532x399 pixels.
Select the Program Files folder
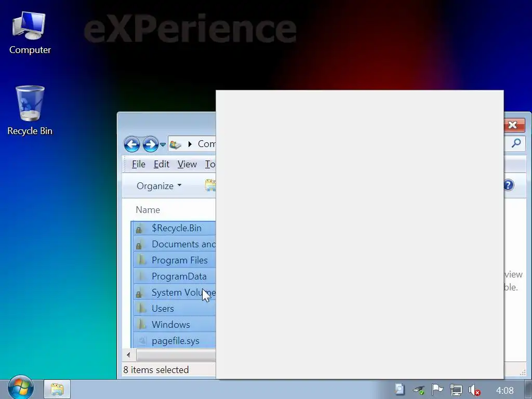tap(174, 260)
